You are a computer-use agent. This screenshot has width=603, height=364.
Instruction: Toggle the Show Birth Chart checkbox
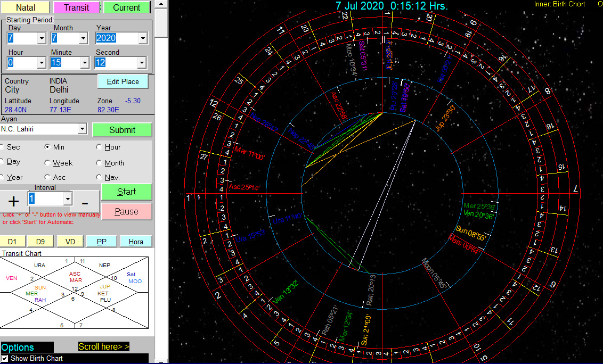pyautogui.click(x=5, y=358)
